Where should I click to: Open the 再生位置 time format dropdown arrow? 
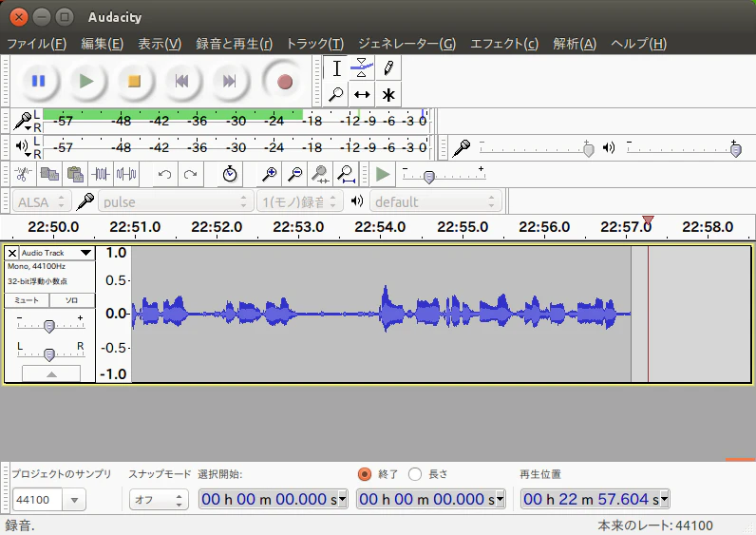(665, 499)
